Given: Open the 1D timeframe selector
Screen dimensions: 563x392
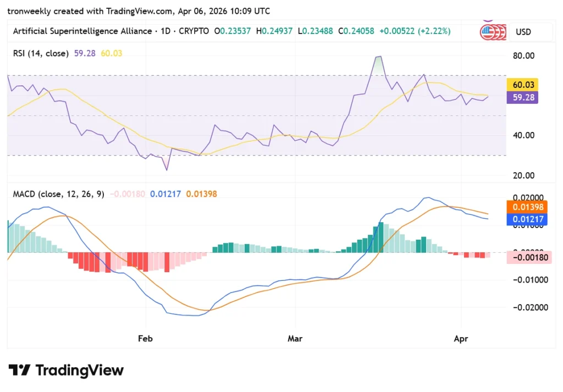Looking at the screenshot, I should click(163, 31).
